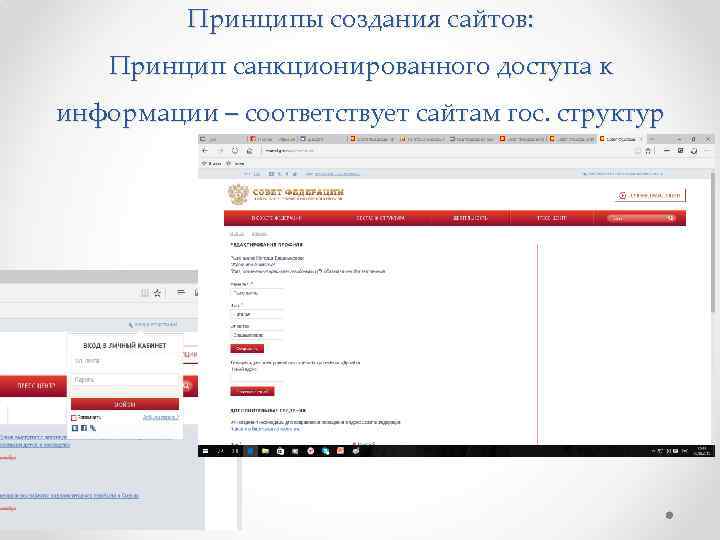Click the page vertical scrollbar
The width and height of the screenshot is (720, 540).
(712, 243)
